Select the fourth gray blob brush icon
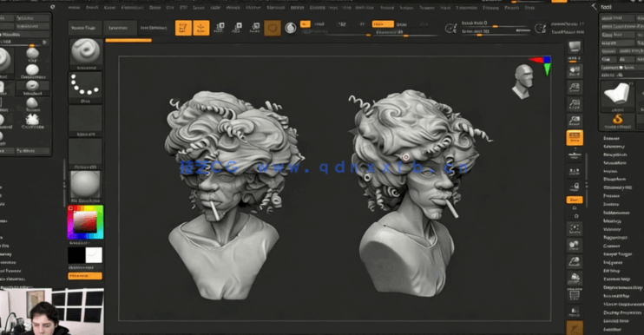The height and width of the screenshot is (335, 644). coord(32,103)
